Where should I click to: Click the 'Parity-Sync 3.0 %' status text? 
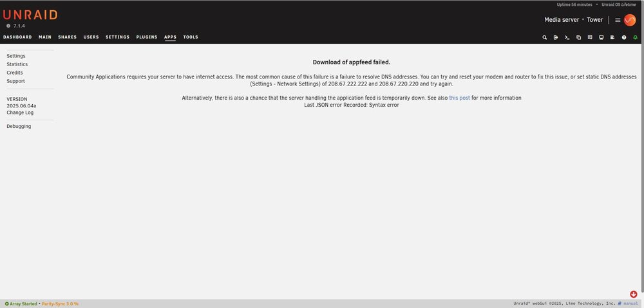(60, 304)
